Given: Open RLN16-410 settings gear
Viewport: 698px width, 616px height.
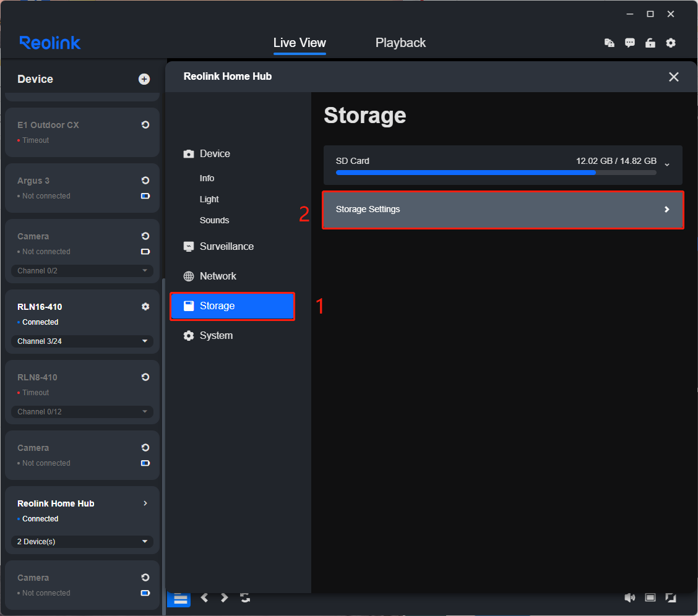Looking at the screenshot, I should coord(145,306).
